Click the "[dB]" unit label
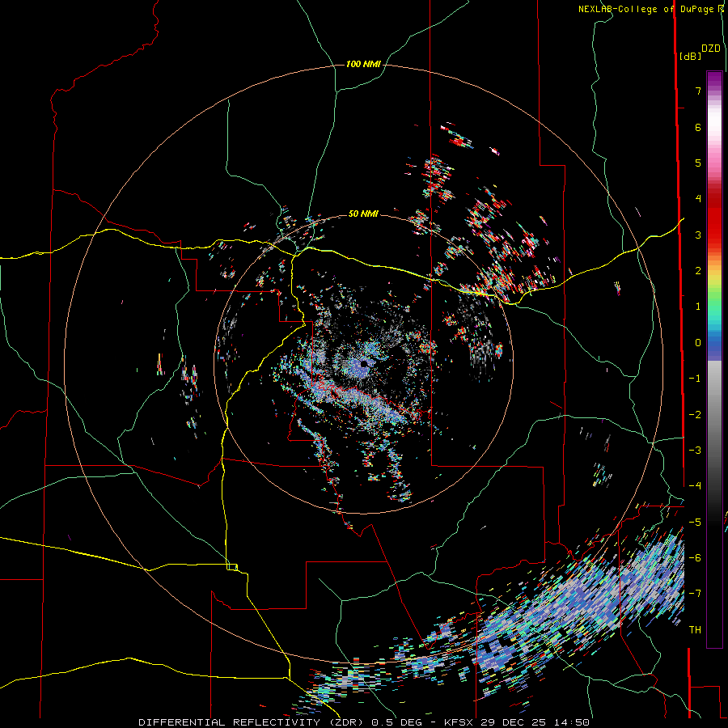The width and height of the screenshot is (728, 728). 691,56
